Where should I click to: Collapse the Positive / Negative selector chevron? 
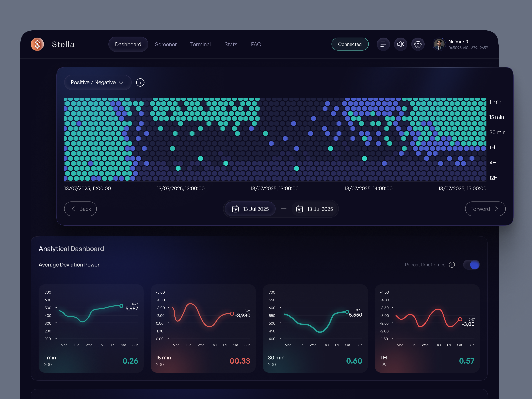tap(121, 82)
